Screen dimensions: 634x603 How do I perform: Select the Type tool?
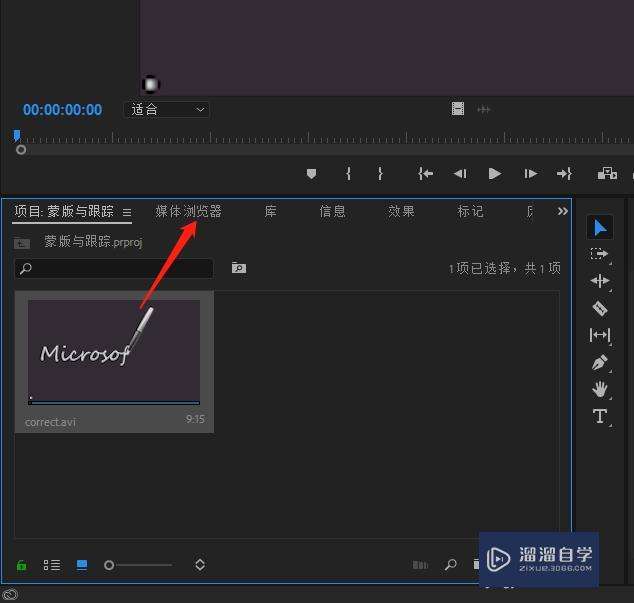pos(599,417)
